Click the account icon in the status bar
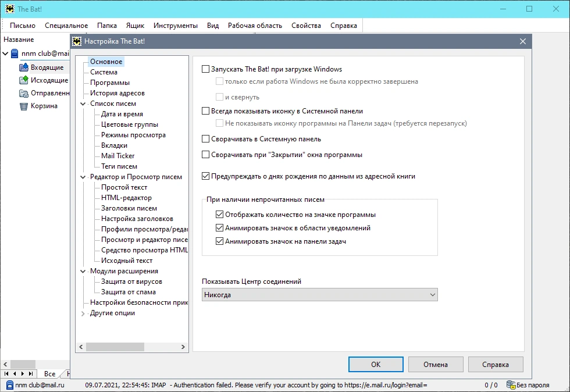 [10, 384]
